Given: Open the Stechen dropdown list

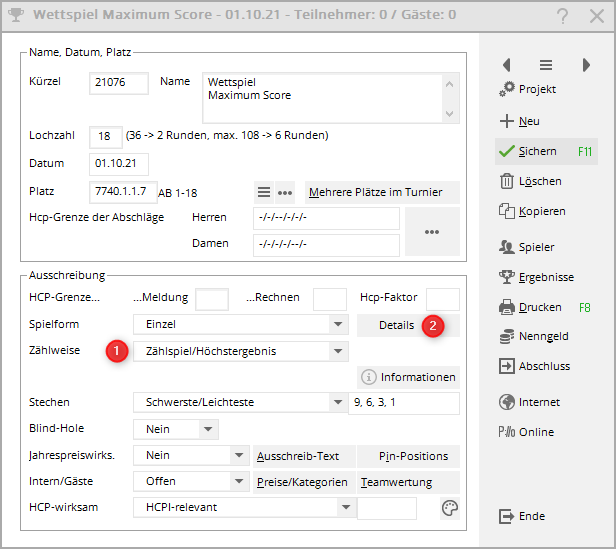Looking at the screenshot, I should pos(339,403).
